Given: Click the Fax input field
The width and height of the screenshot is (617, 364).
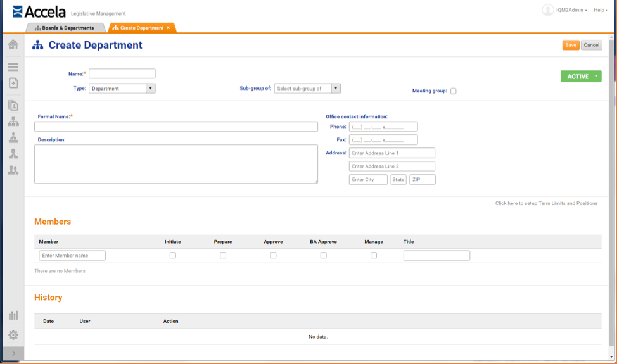Looking at the screenshot, I should pyautogui.click(x=383, y=139).
